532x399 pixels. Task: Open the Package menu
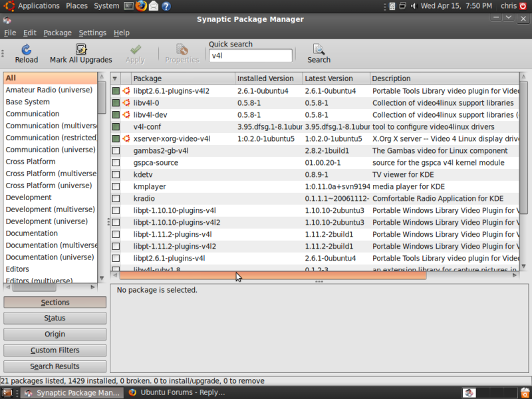click(57, 33)
